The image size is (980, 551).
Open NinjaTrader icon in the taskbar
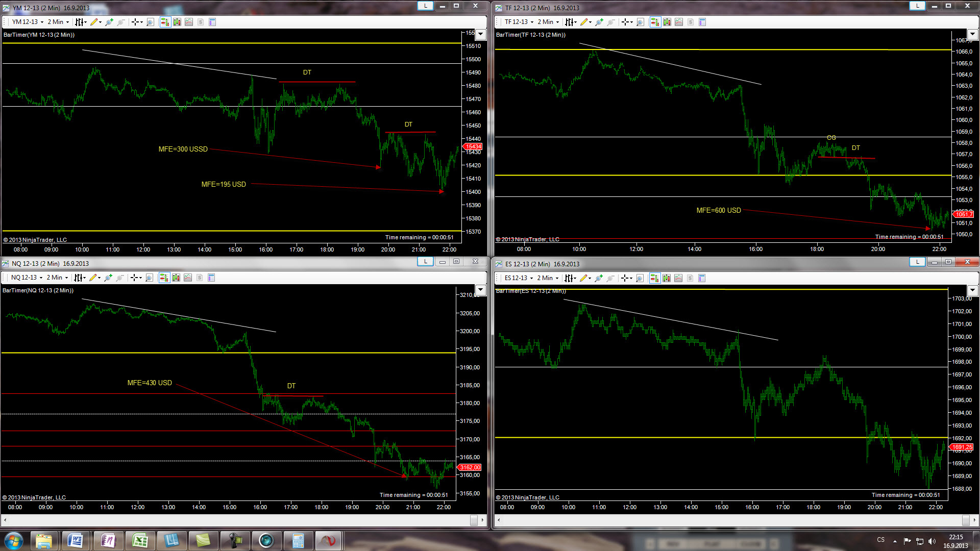tap(328, 541)
